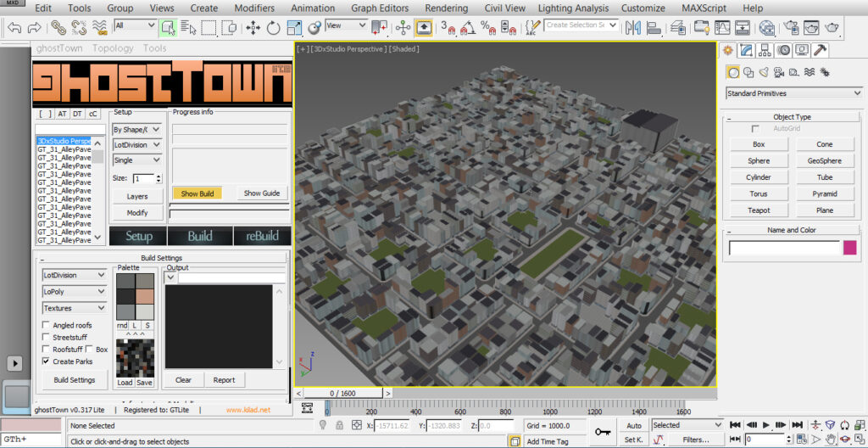
Task: Open the Graph Editors menu
Action: (380, 8)
